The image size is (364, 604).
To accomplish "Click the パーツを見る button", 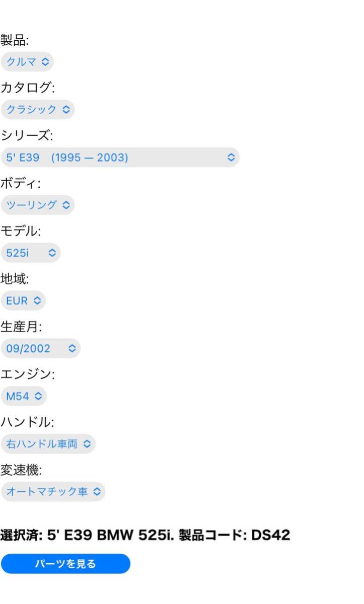I will [65, 564].
